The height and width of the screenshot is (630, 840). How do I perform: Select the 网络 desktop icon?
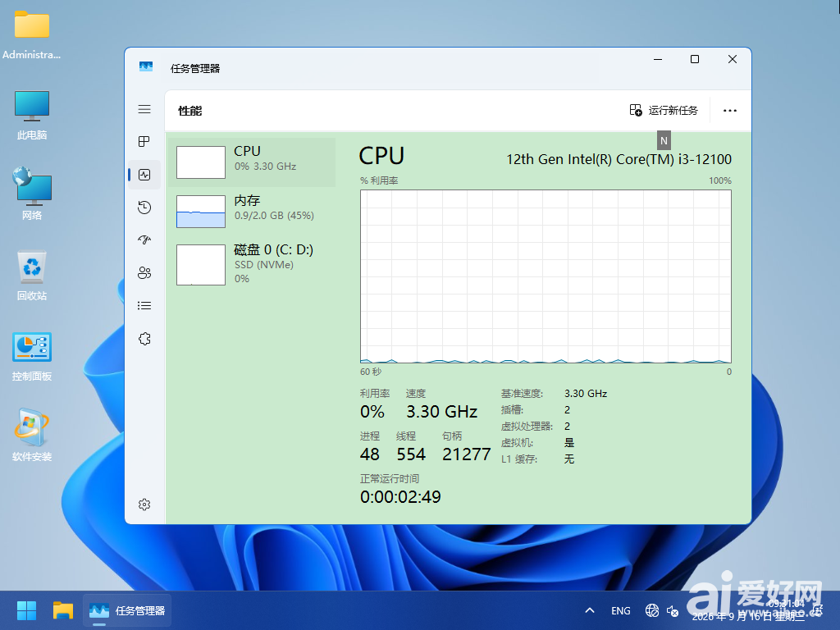pyautogui.click(x=32, y=194)
